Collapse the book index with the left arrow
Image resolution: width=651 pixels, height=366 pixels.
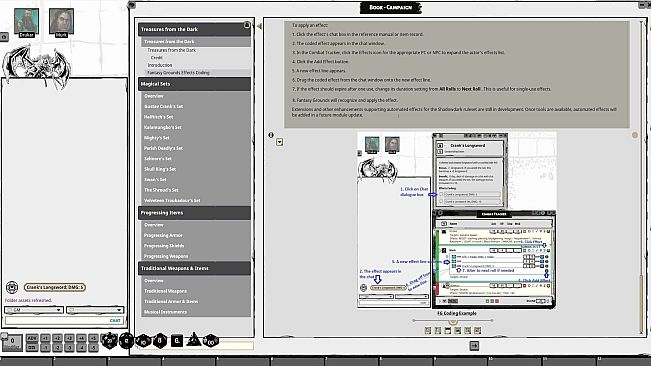click(x=259, y=26)
